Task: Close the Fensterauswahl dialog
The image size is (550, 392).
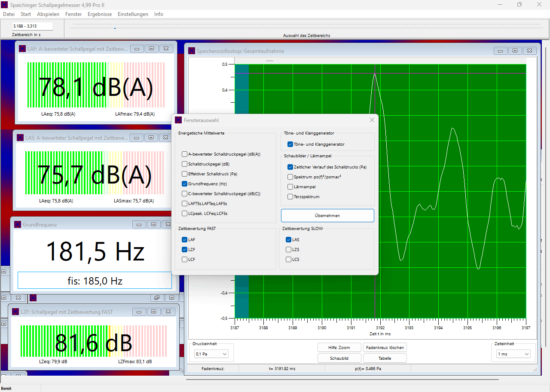Action: click(372, 120)
